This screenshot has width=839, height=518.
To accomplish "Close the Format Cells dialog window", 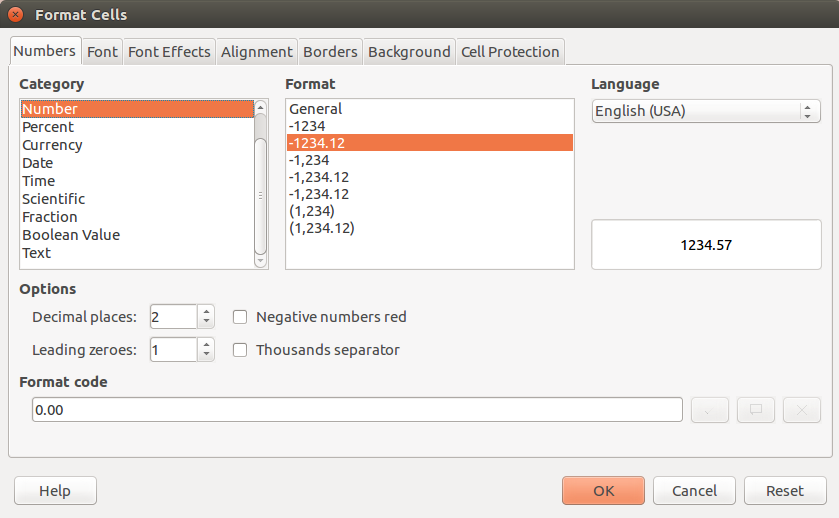I will pyautogui.click(x=15, y=15).
